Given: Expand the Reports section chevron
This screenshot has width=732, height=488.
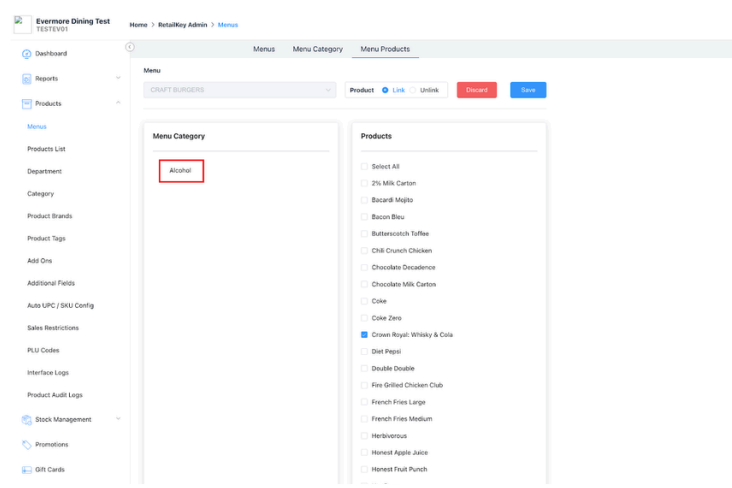Looking at the screenshot, I should (x=118, y=78).
